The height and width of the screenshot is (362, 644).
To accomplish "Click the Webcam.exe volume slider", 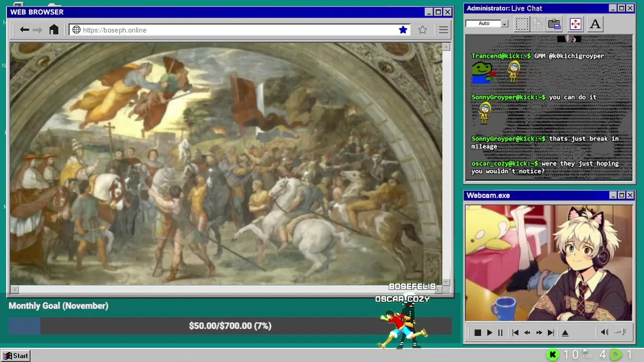I will point(620,332).
